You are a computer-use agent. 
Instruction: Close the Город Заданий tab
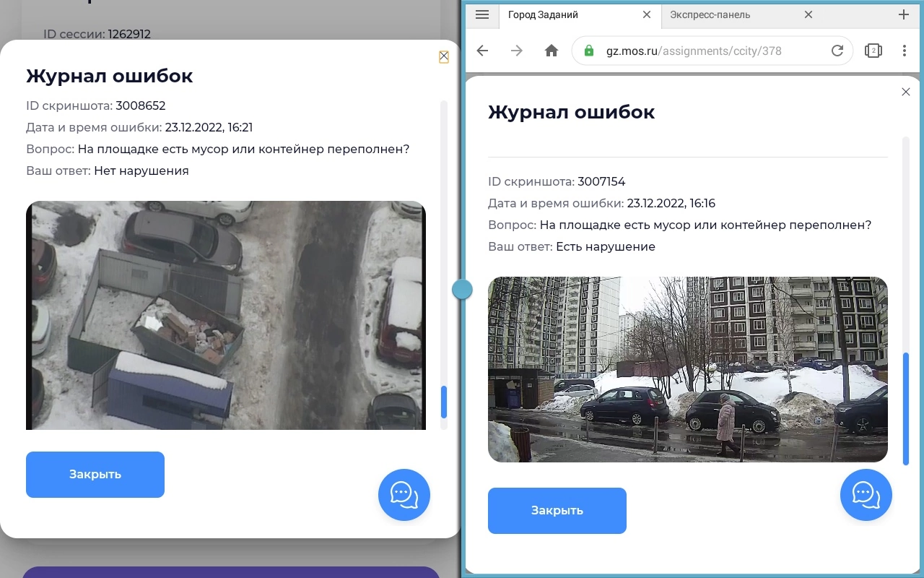pyautogui.click(x=647, y=14)
